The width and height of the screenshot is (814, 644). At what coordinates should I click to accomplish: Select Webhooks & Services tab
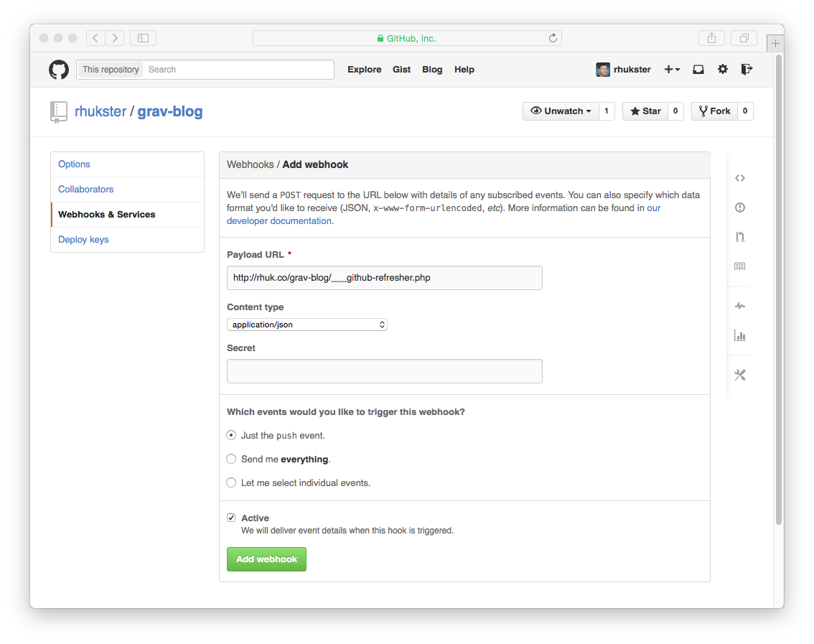click(x=128, y=215)
